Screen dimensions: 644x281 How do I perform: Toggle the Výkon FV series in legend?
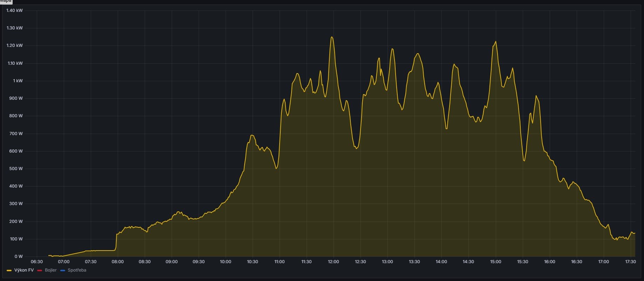click(24, 270)
